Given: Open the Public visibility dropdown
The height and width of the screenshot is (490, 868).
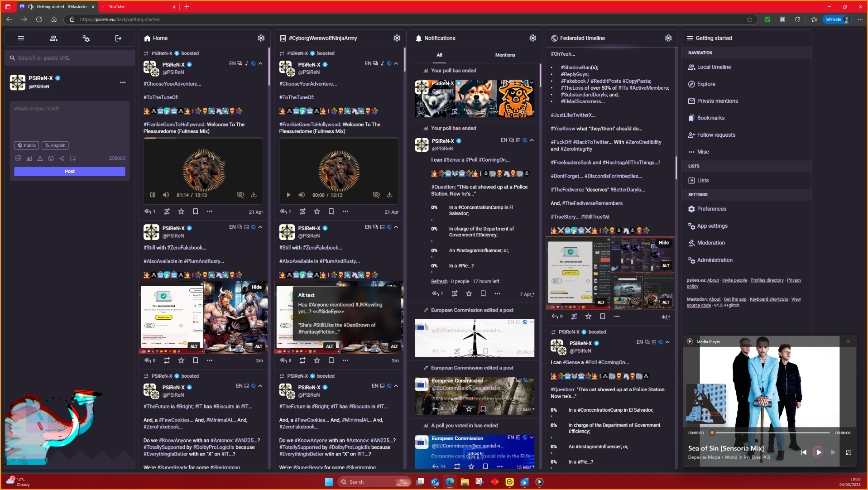Looking at the screenshot, I should click(27, 145).
